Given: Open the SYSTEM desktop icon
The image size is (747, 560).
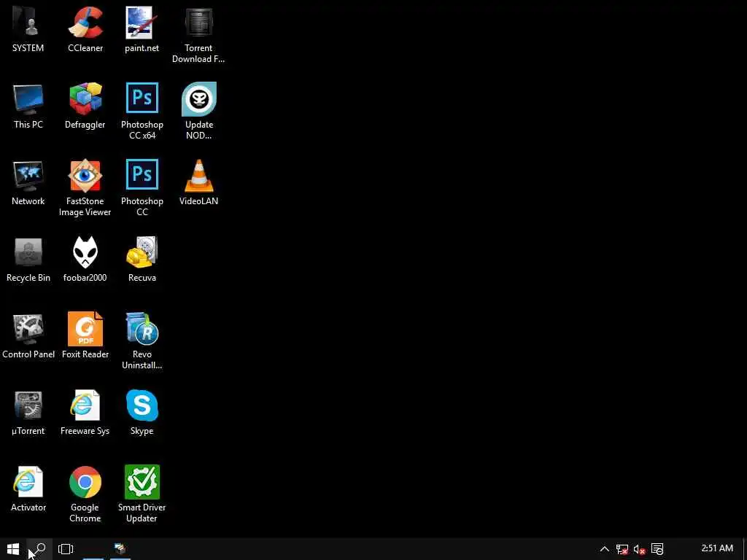Looking at the screenshot, I should pos(28,28).
